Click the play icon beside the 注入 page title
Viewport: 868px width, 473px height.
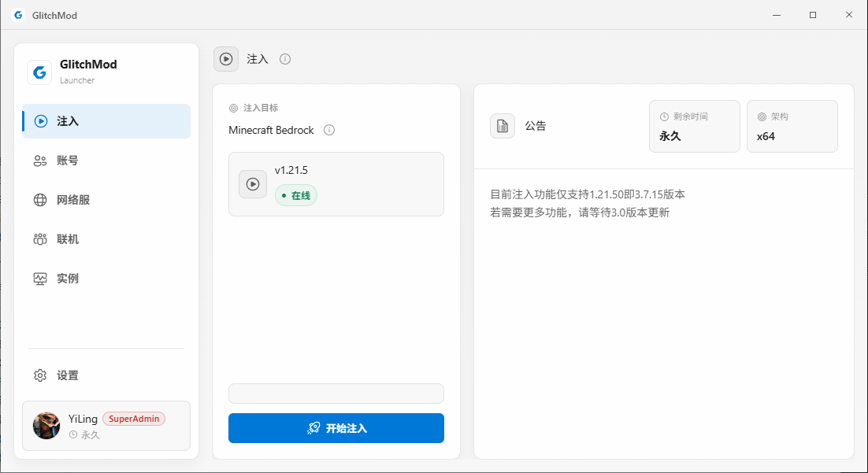226,59
